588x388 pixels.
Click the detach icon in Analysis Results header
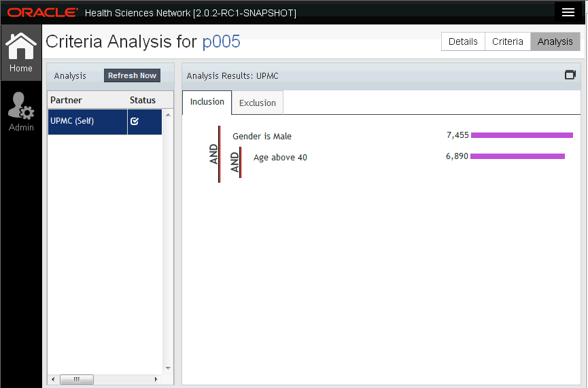pos(570,75)
